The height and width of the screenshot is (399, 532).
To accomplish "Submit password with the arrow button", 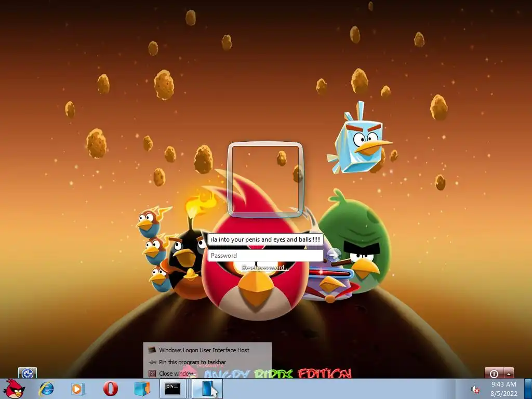I will coord(334,255).
